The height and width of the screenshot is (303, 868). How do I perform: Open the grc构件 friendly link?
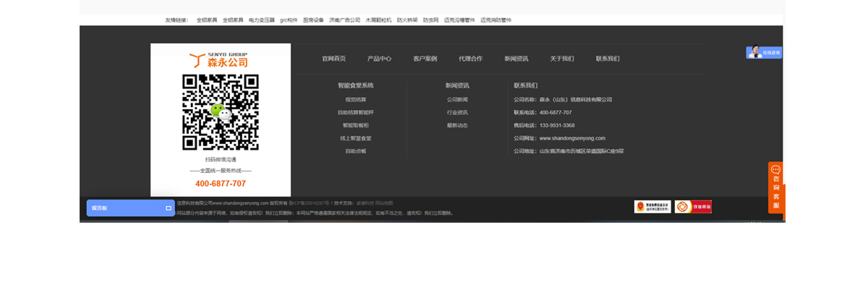[289, 20]
